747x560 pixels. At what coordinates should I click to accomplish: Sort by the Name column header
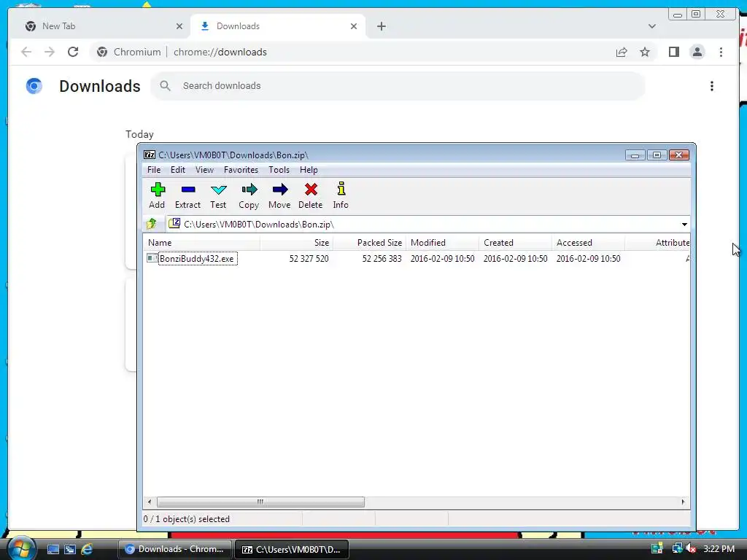point(202,243)
